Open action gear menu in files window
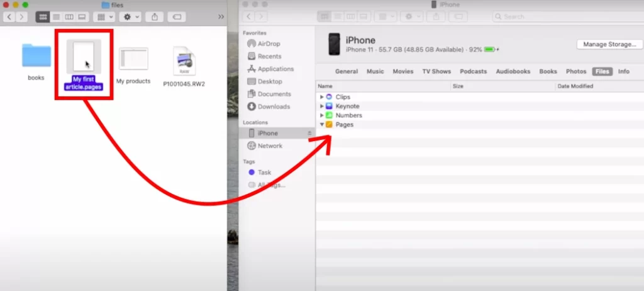The height and width of the screenshot is (291, 644). tap(131, 17)
